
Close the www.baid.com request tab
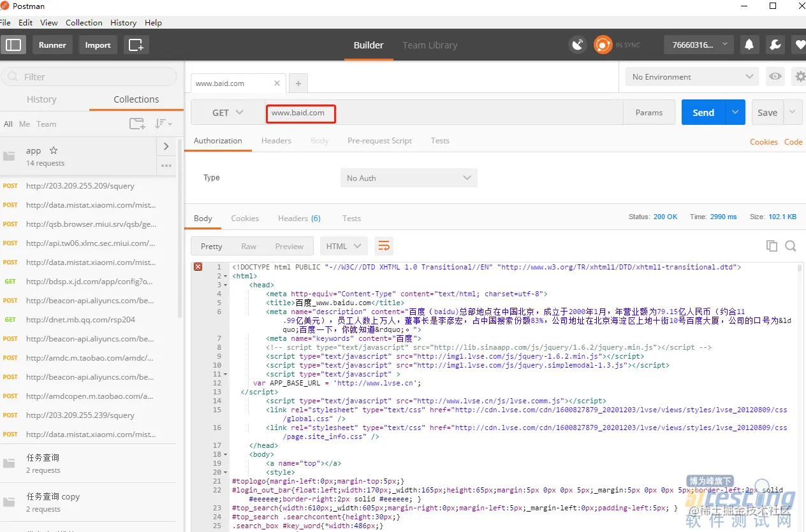pos(277,83)
